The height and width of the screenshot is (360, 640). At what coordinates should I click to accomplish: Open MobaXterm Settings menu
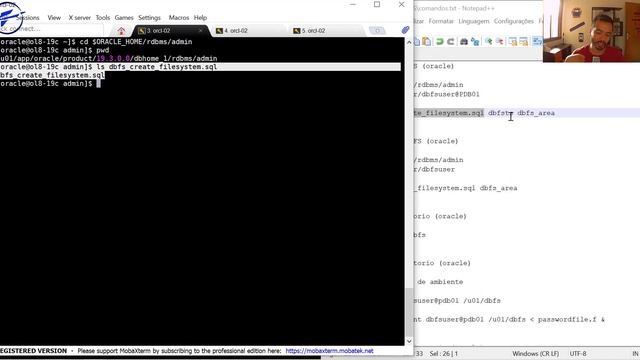(x=149, y=18)
